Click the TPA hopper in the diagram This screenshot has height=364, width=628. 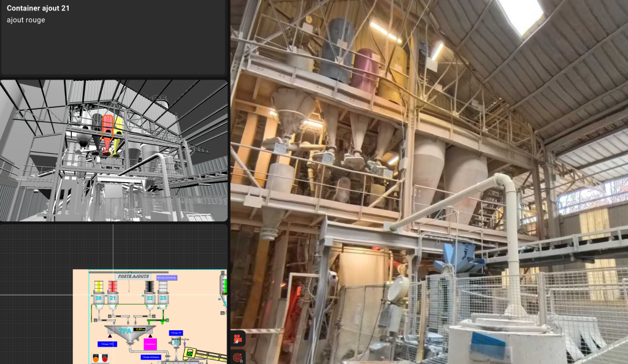point(130,333)
